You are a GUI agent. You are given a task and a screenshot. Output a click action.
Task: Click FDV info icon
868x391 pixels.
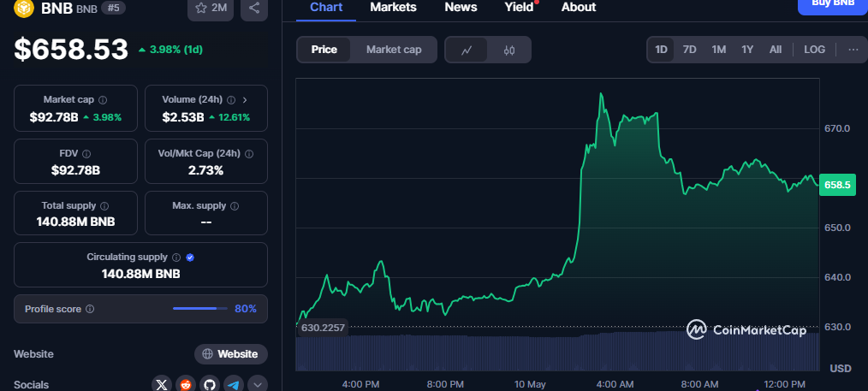click(x=86, y=154)
